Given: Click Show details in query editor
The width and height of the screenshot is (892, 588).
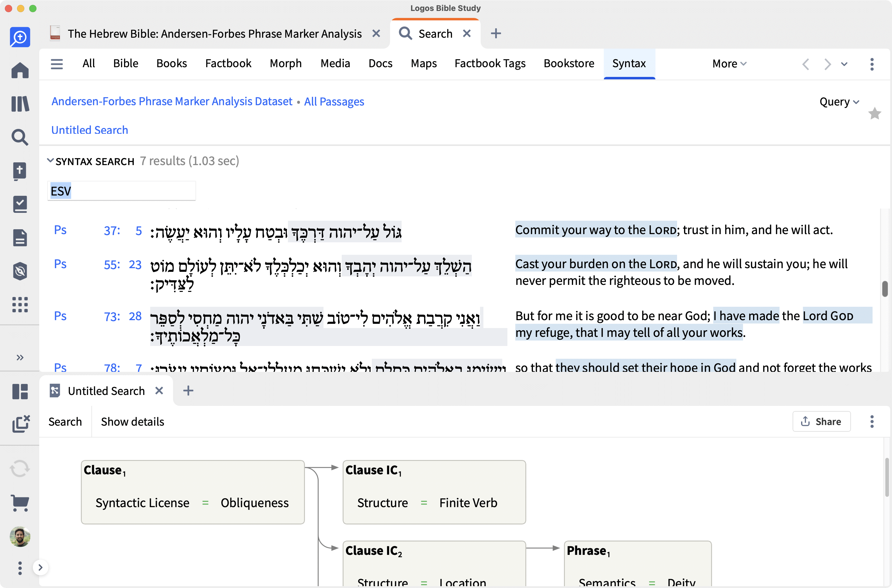Looking at the screenshot, I should (x=132, y=422).
